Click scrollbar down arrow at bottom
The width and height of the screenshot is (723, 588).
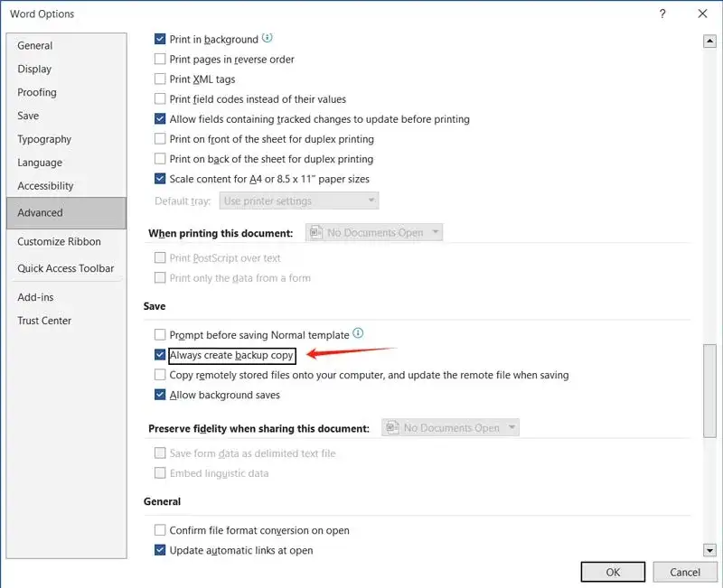(709, 550)
